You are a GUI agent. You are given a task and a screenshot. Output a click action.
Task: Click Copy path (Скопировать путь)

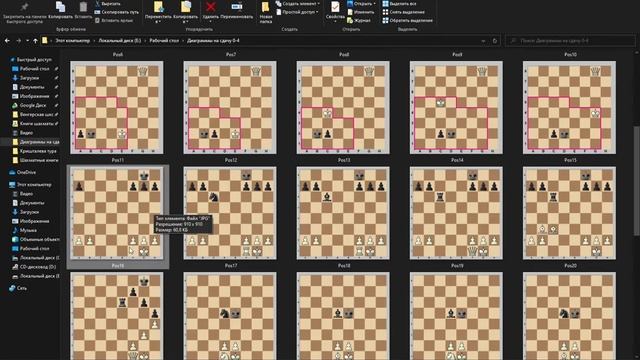pyautogui.click(x=116, y=12)
